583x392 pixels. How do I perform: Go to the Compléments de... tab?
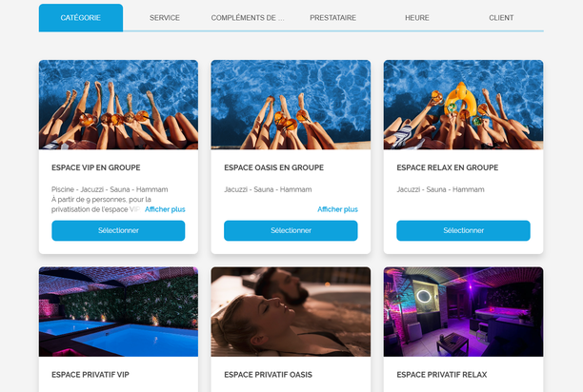point(248,17)
